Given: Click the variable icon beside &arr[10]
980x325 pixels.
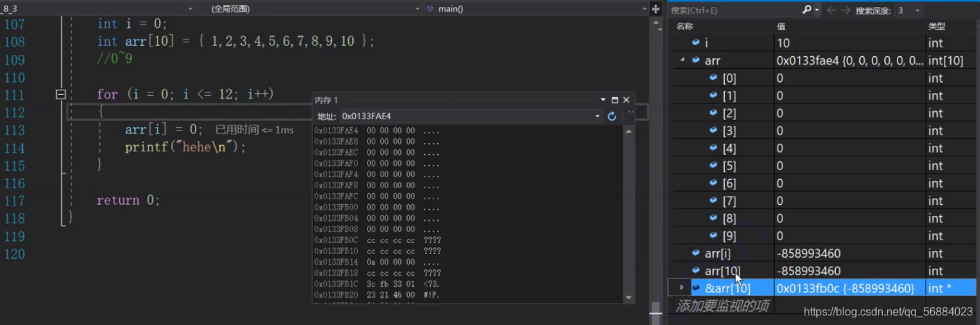Looking at the screenshot, I should 696,287.
